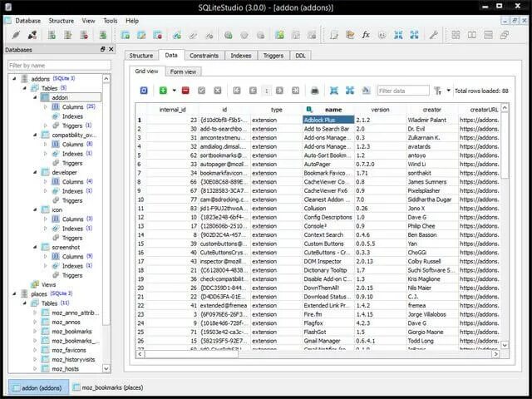Go to the last data page
Viewport: 532px width, 399px height.
coord(296,91)
